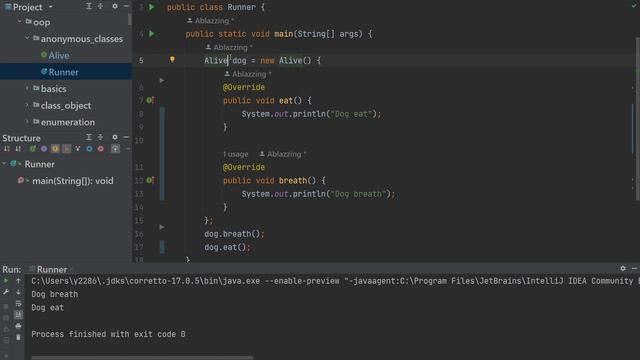
Task: Collapse the oop folder
Action: tap(20, 21)
